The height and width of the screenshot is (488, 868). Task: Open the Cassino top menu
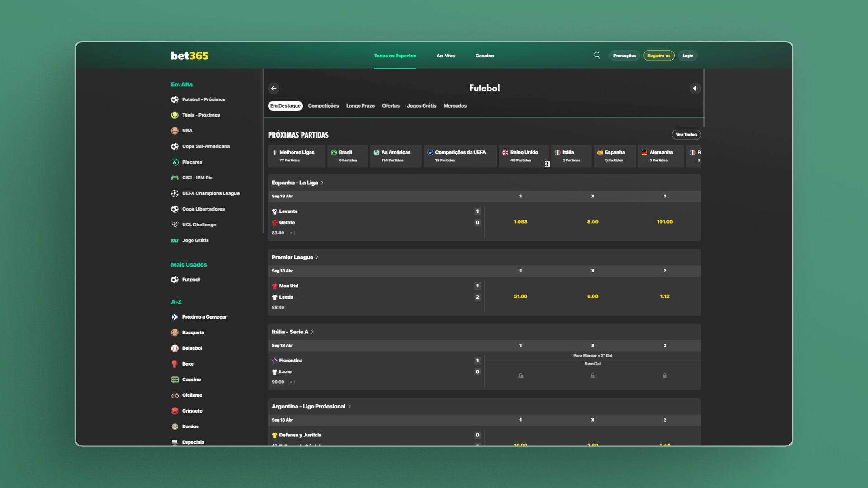[x=485, y=56]
